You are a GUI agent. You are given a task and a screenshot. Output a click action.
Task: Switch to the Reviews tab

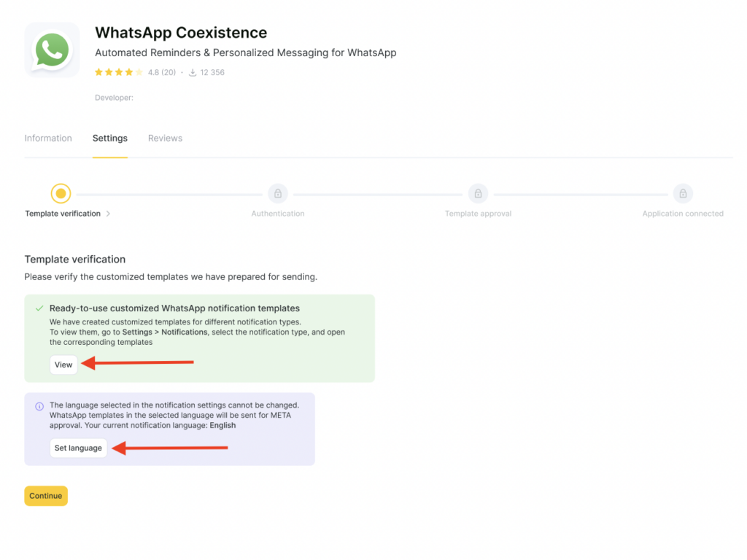[165, 138]
